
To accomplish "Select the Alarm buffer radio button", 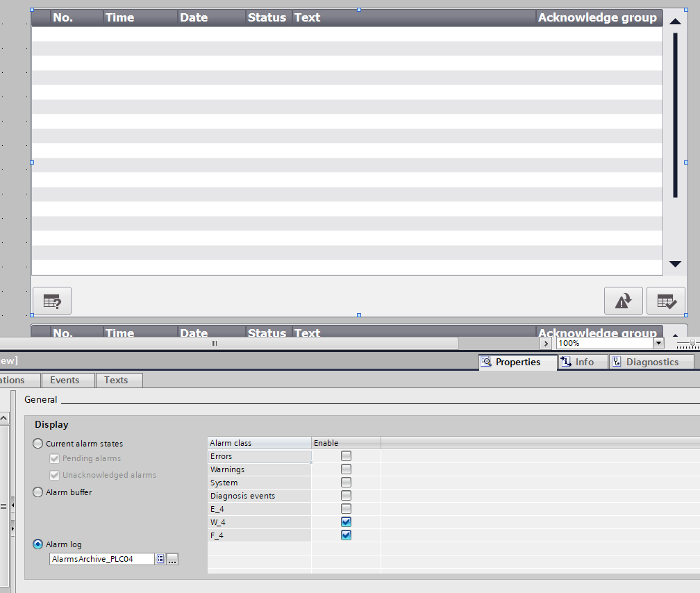I will pos(38,492).
